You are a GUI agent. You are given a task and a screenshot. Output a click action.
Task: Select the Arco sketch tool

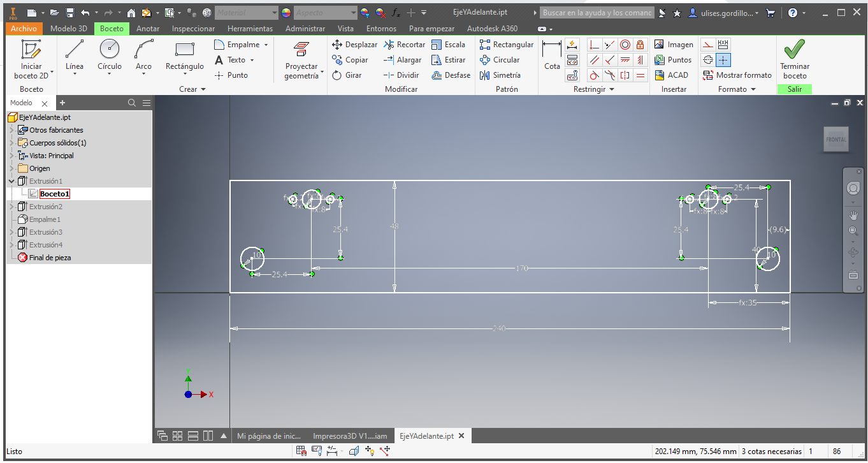pyautogui.click(x=143, y=56)
